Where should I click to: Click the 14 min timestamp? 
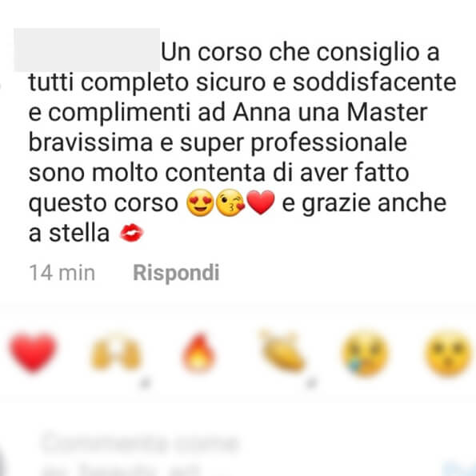[62, 272]
